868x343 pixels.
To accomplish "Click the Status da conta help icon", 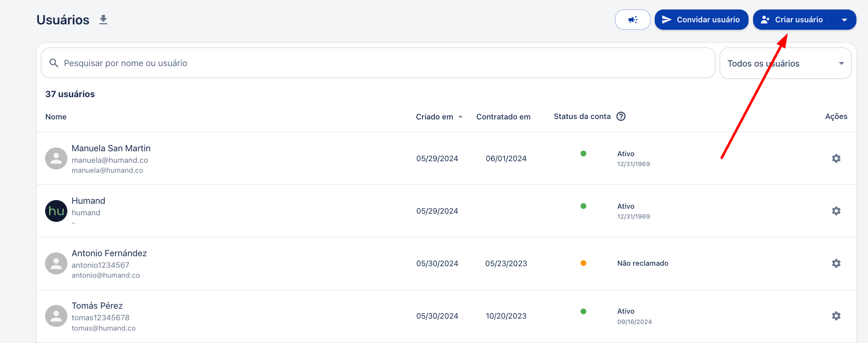I will coord(621,117).
